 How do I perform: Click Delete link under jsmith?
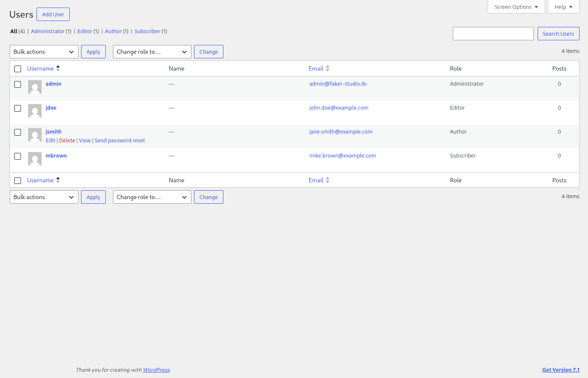tap(67, 141)
